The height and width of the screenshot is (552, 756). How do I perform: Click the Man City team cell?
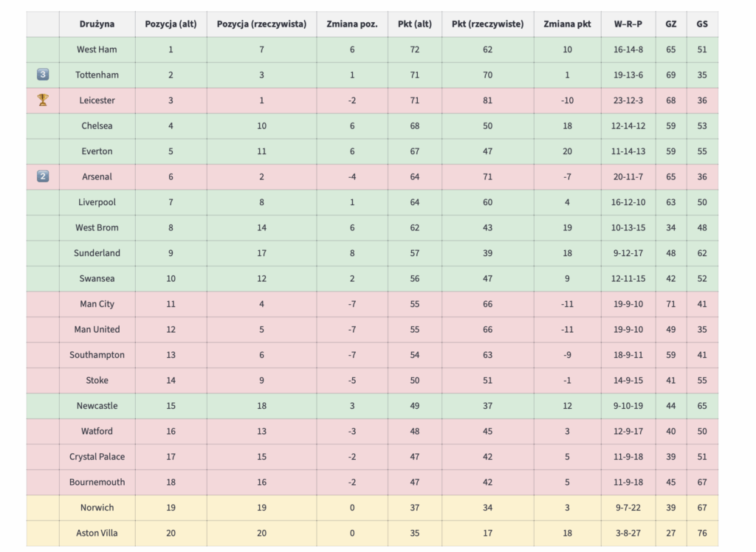[97, 304]
